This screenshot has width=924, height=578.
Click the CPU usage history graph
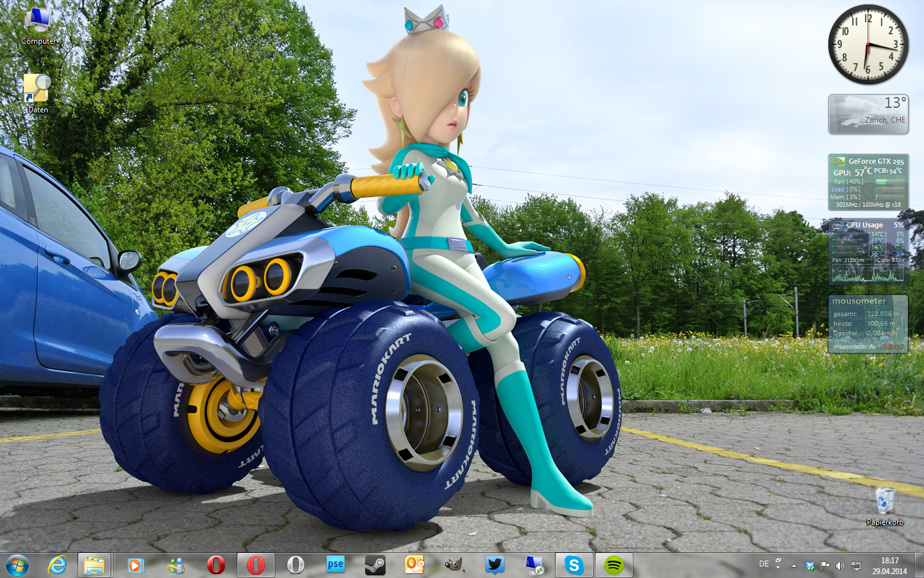pos(868,272)
